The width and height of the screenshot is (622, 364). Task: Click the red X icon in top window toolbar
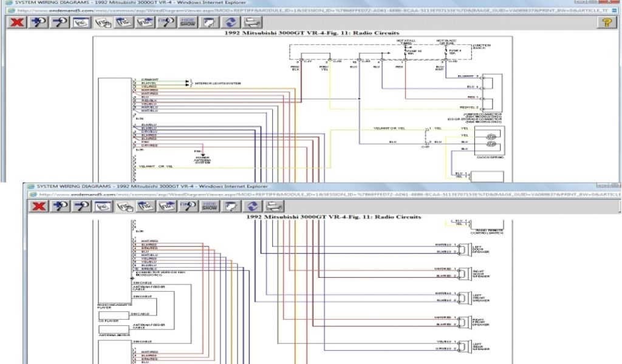(18, 22)
